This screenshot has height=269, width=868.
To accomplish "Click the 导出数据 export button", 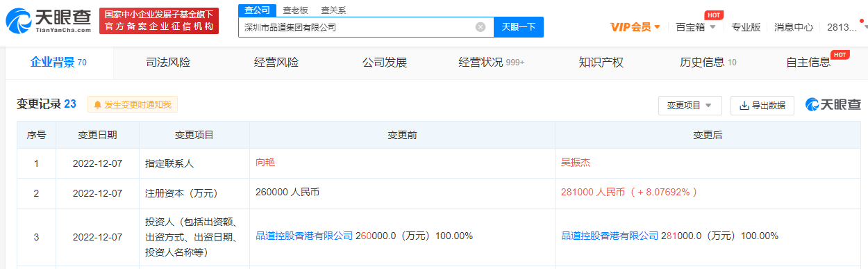I will (x=762, y=106).
